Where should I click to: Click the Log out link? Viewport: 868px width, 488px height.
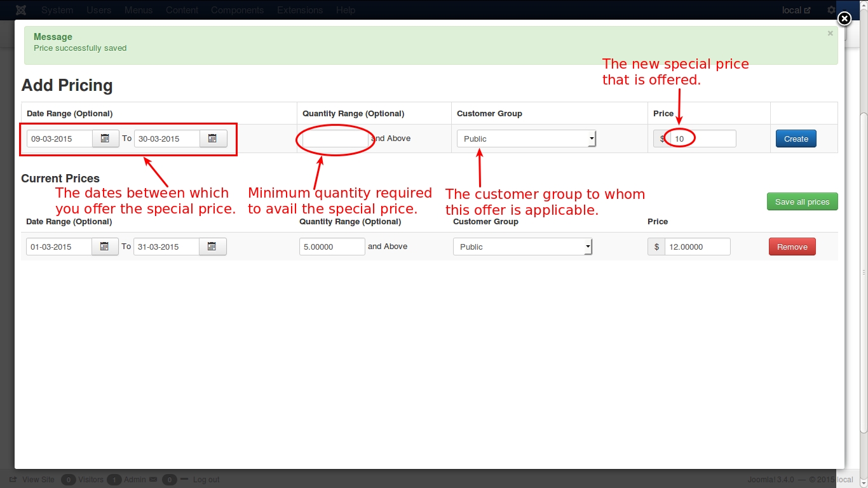pyautogui.click(x=206, y=480)
